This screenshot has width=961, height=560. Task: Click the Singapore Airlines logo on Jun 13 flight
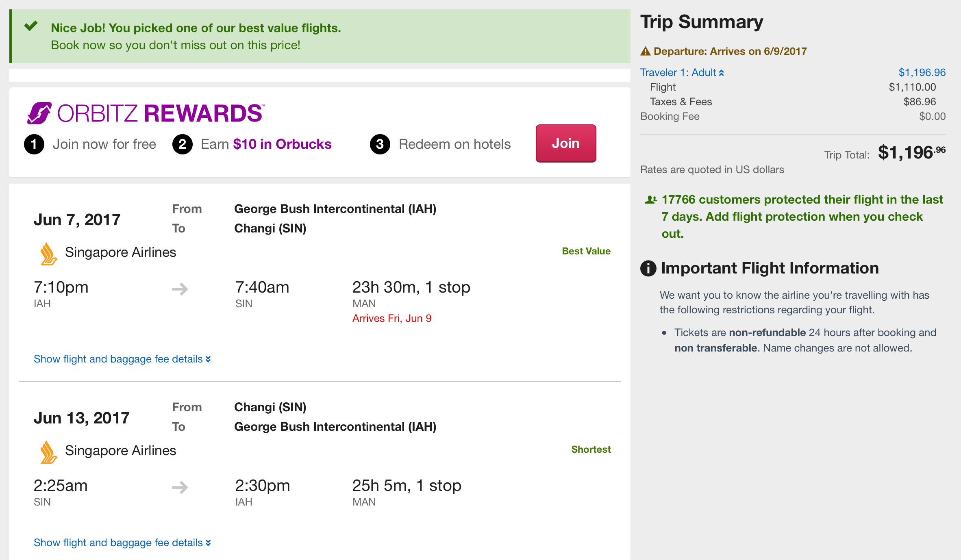pyautogui.click(x=48, y=452)
